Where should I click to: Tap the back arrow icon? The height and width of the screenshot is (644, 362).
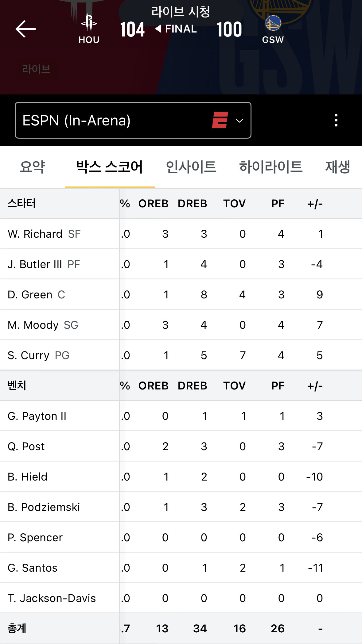coord(25,29)
